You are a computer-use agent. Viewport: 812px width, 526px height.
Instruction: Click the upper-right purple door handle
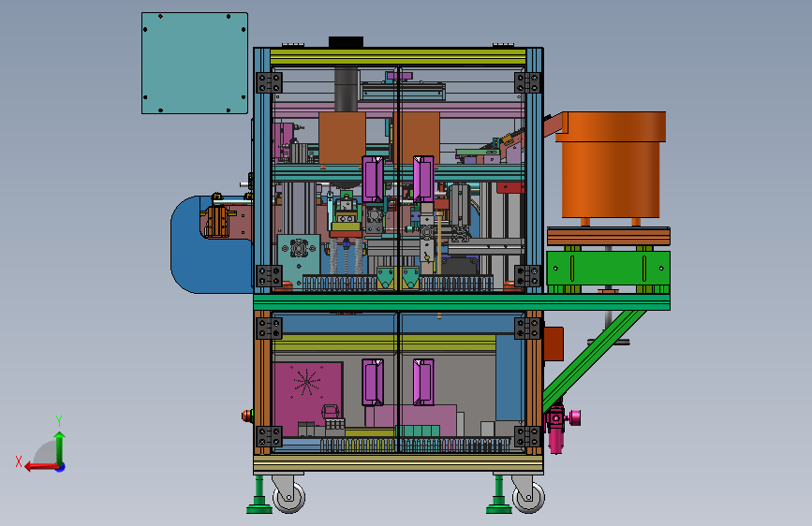point(423,179)
